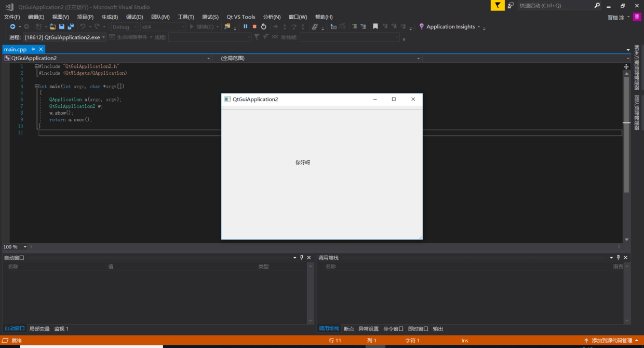
Task: Switch to the 即时窗口 tab
Action: [x=418, y=329]
